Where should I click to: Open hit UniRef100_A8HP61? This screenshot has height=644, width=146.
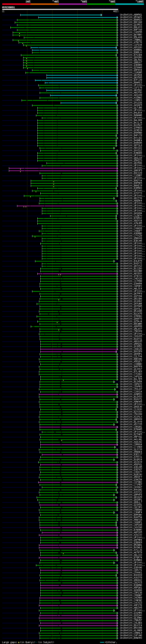pyautogui.click(x=131, y=15)
